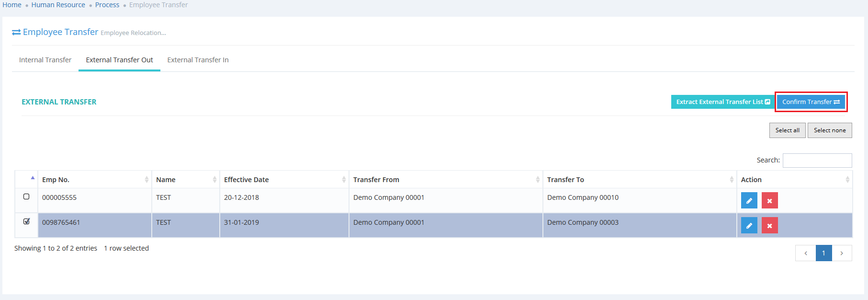Click Extract External Transfer List button
Screen dimensions: 868x300
click(x=722, y=102)
